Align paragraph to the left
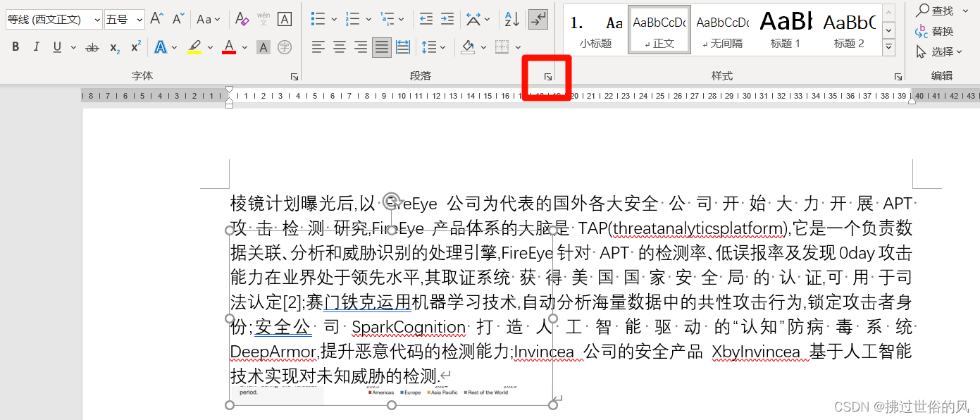The height and width of the screenshot is (420, 980). [318, 48]
